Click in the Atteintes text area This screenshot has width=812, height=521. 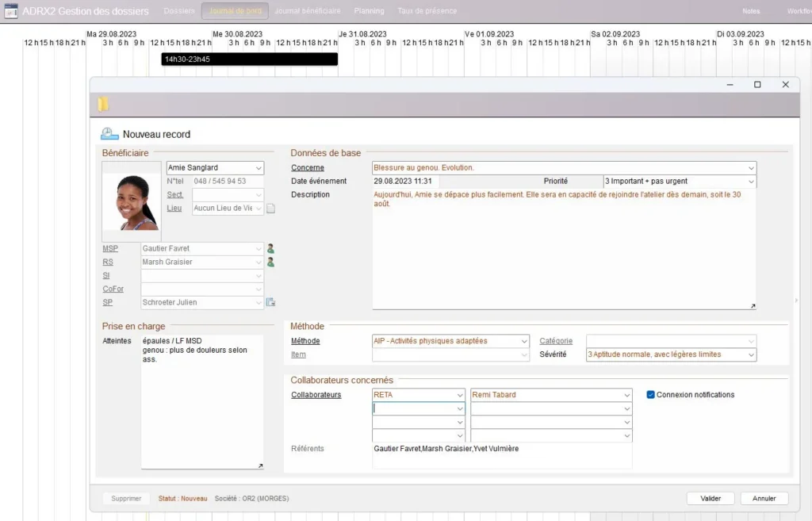tap(202, 402)
